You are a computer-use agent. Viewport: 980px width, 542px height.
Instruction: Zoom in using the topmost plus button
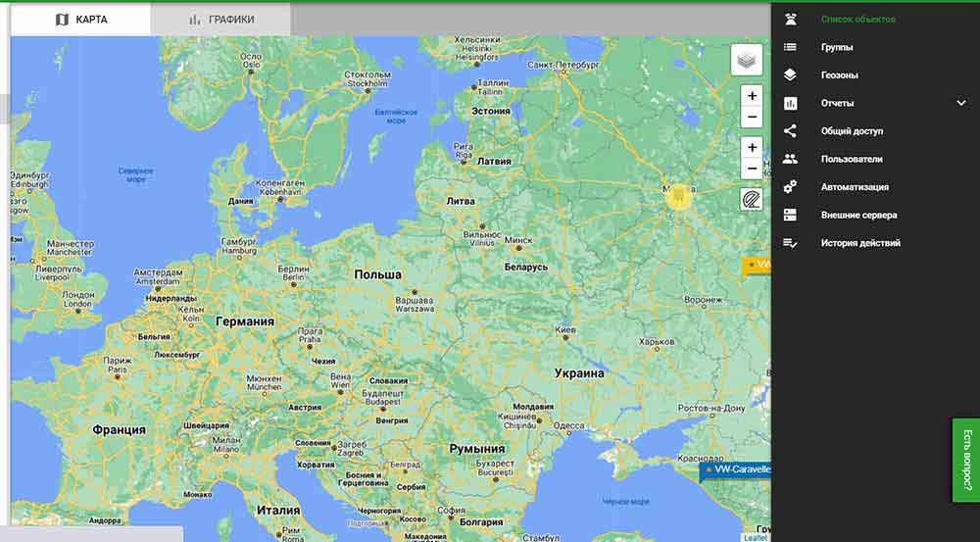(752, 96)
